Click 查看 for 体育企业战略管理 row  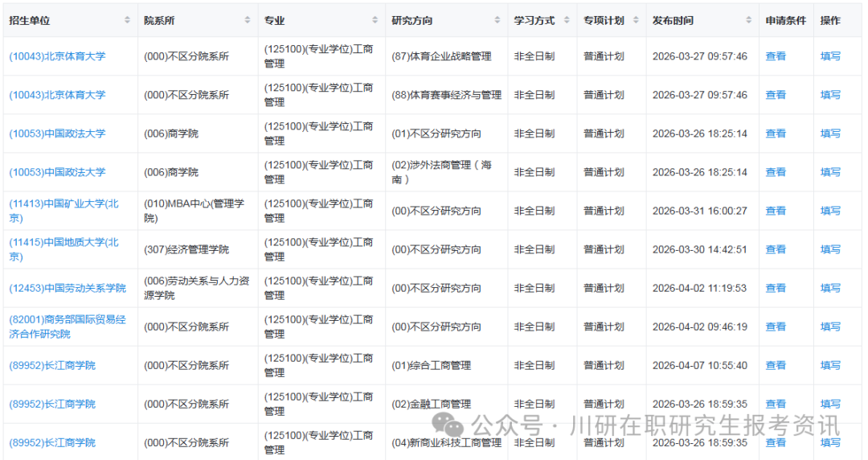pyautogui.click(x=776, y=56)
